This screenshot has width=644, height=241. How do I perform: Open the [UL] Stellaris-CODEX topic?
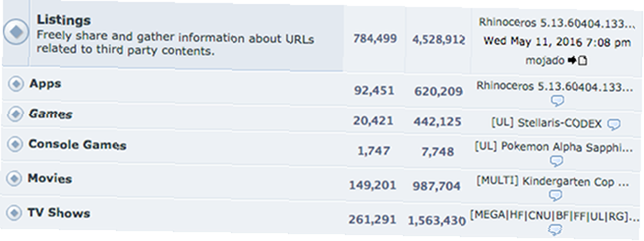tap(546, 122)
